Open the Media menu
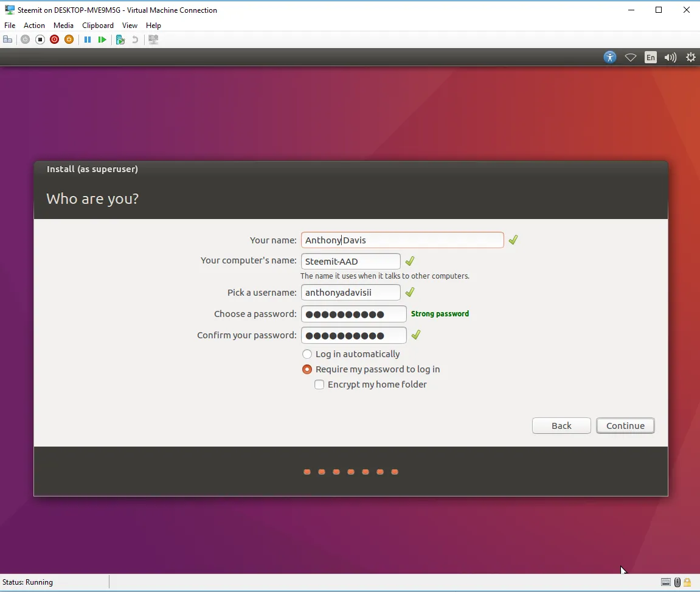The image size is (700, 592). (63, 26)
